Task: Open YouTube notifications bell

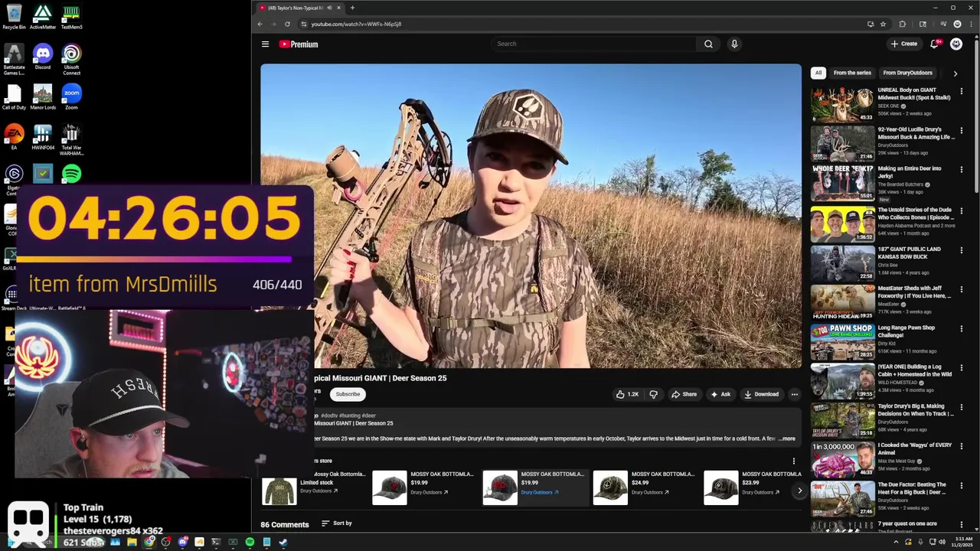Action: coord(934,44)
